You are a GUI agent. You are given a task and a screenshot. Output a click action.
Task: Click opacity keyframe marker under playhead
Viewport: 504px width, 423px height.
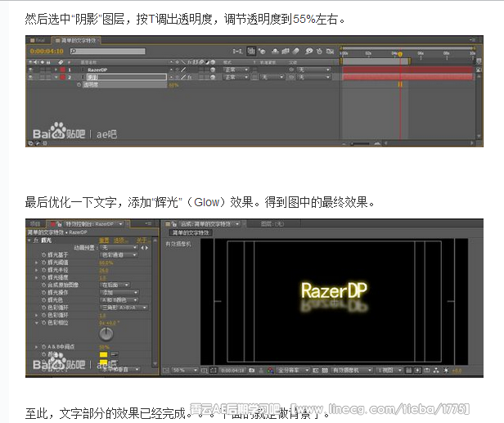click(x=400, y=84)
